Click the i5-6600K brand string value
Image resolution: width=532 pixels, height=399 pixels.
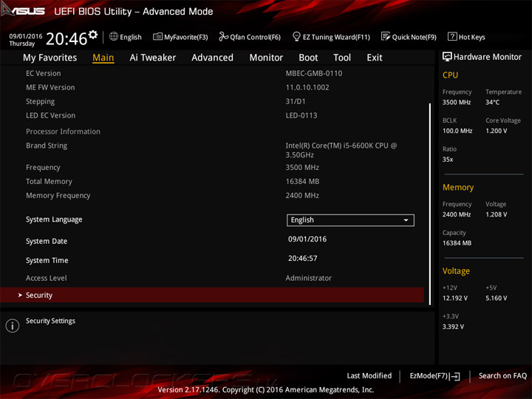tap(341, 150)
